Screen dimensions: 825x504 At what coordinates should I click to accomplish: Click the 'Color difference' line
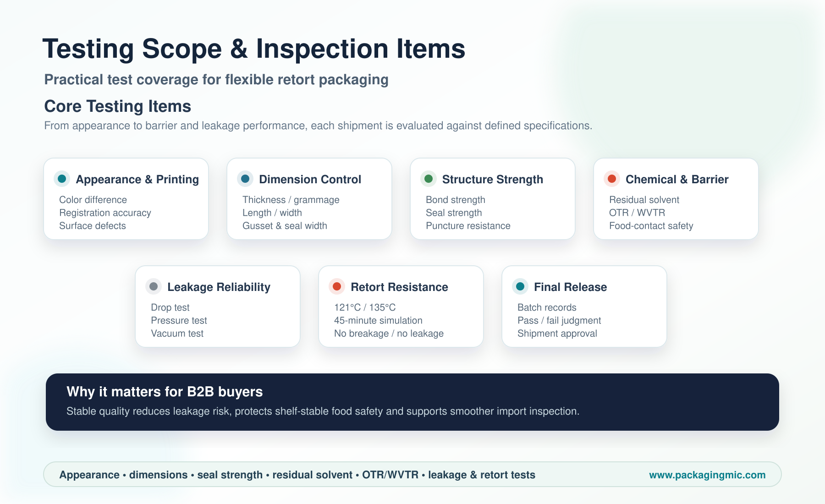pyautogui.click(x=93, y=200)
